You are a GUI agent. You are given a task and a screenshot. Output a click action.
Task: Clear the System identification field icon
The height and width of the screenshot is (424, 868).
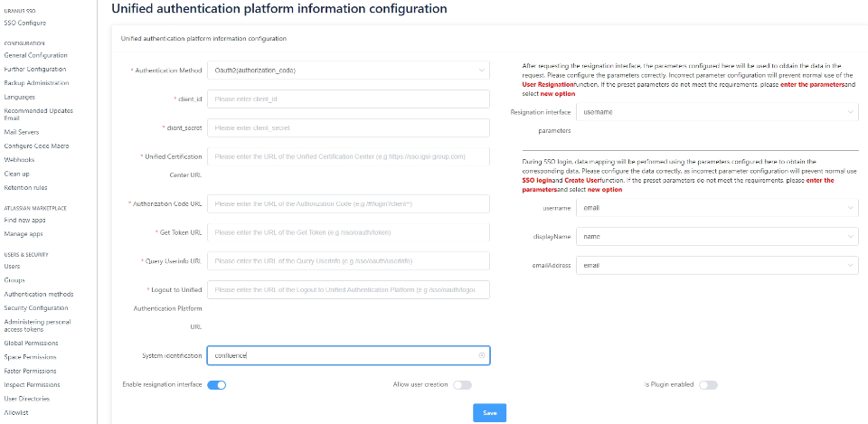pos(482,355)
